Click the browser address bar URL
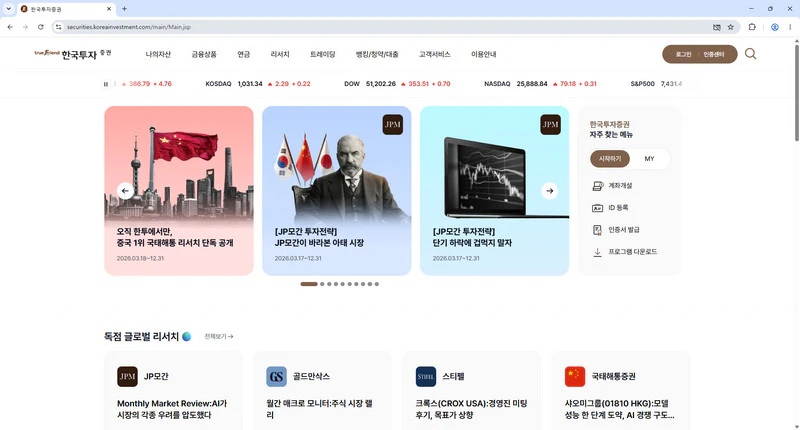800x430 pixels. tap(129, 27)
